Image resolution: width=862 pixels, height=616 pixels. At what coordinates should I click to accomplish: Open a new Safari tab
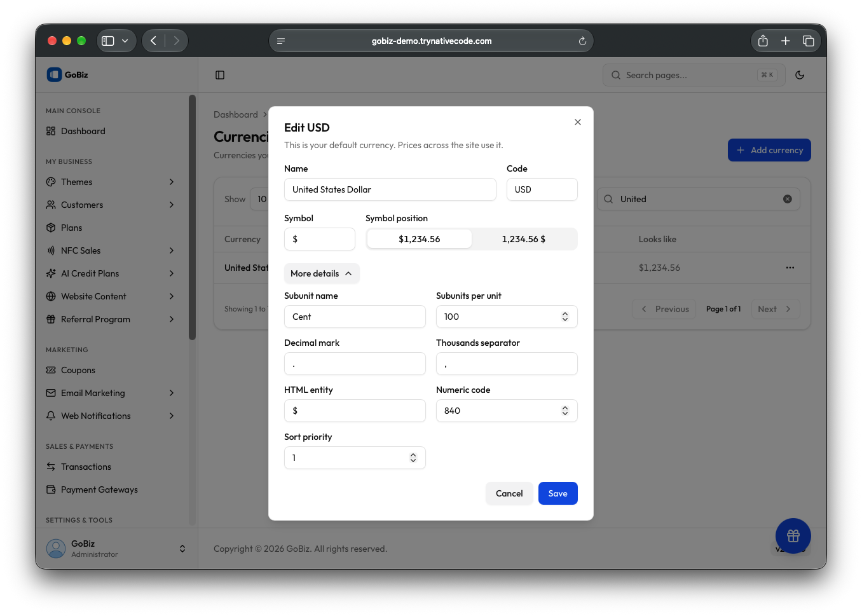786,41
